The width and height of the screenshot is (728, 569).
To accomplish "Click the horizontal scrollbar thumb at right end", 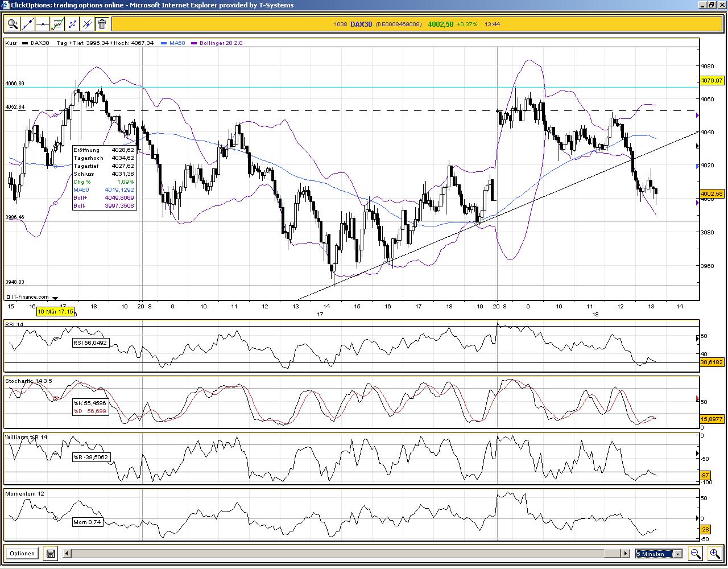I will click(x=612, y=553).
